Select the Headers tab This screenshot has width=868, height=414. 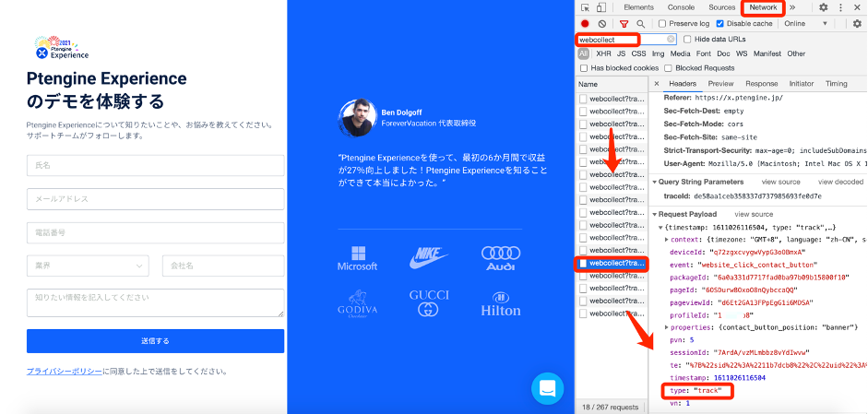point(683,84)
